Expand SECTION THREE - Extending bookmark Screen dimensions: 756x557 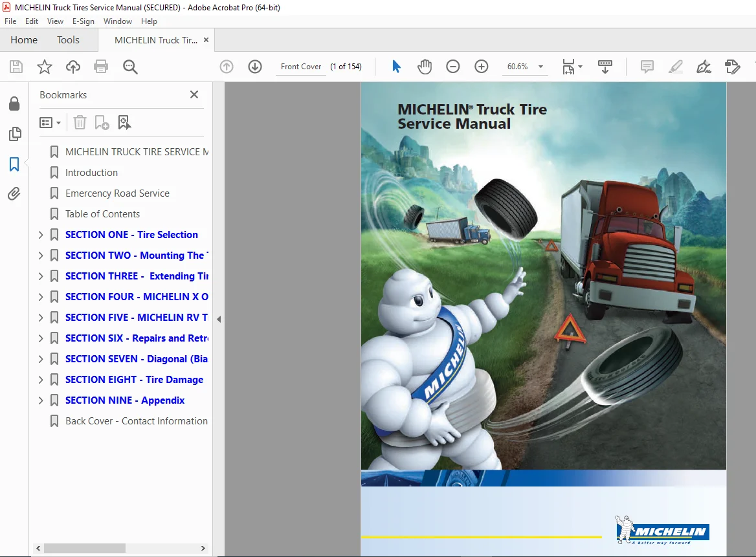(41, 276)
